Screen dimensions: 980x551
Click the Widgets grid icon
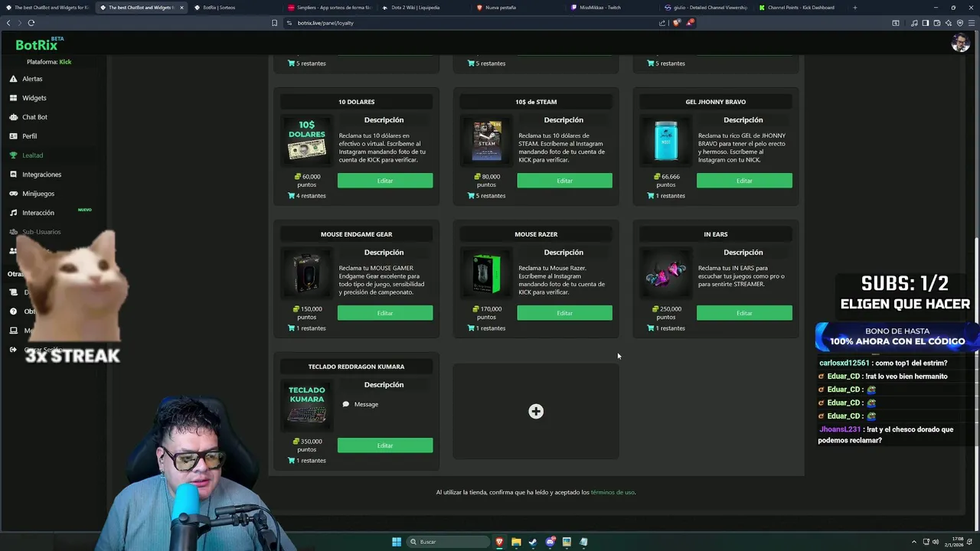14,98
